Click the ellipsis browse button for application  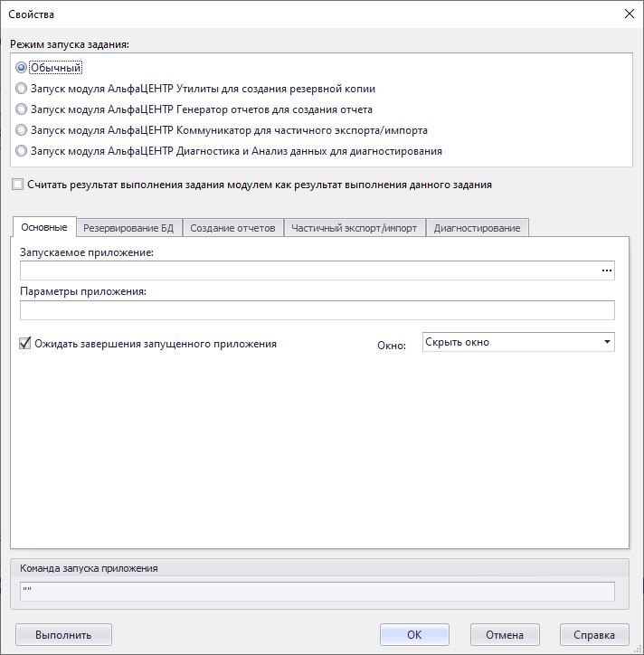606,271
